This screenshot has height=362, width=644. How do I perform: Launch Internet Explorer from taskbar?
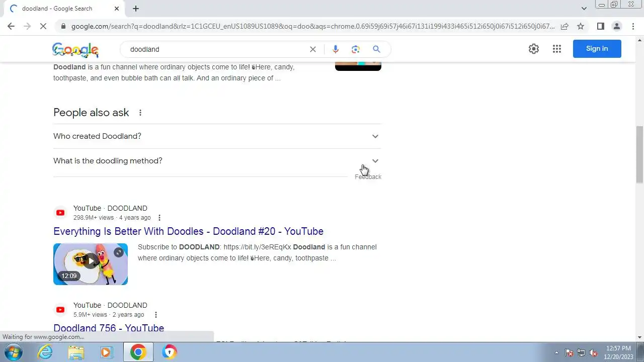(x=45, y=352)
